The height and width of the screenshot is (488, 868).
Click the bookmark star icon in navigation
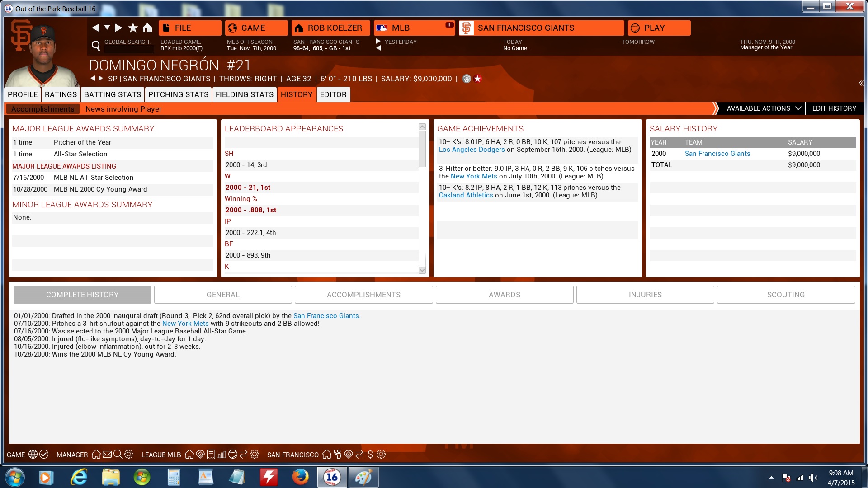pyautogui.click(x=133, y=28)
